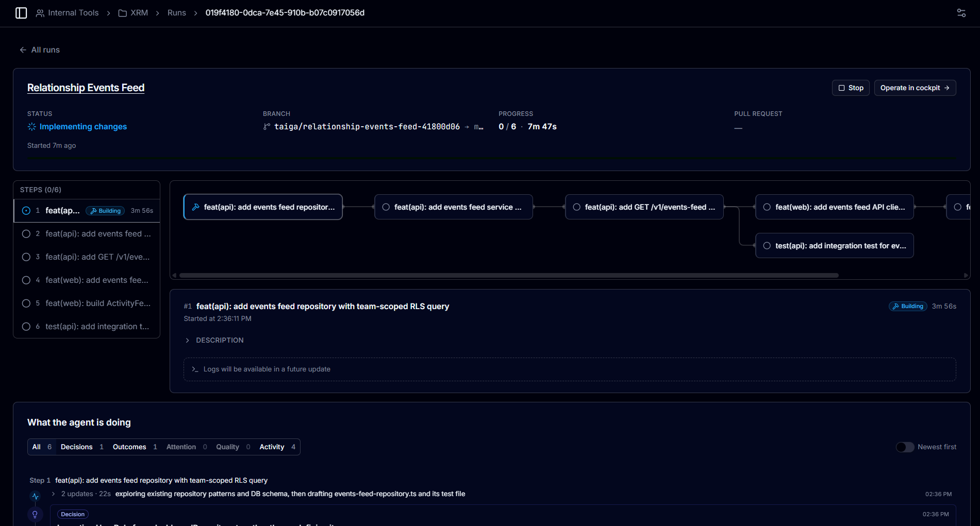Screen dimensions: 980x526
Task: Click the circle icon on the events feed service node
Action: [x=386, y=207]
